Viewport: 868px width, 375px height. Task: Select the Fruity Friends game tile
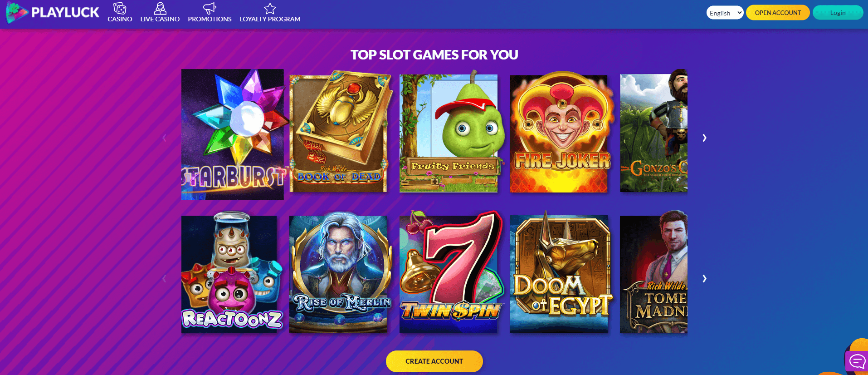point(449,133)
